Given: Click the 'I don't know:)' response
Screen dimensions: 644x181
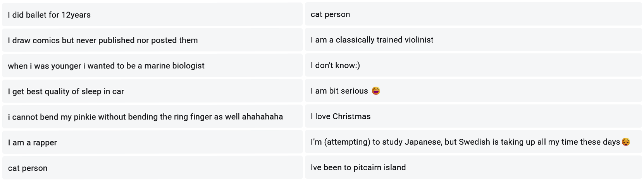Looking at the screenshot, I should (335, 65).
